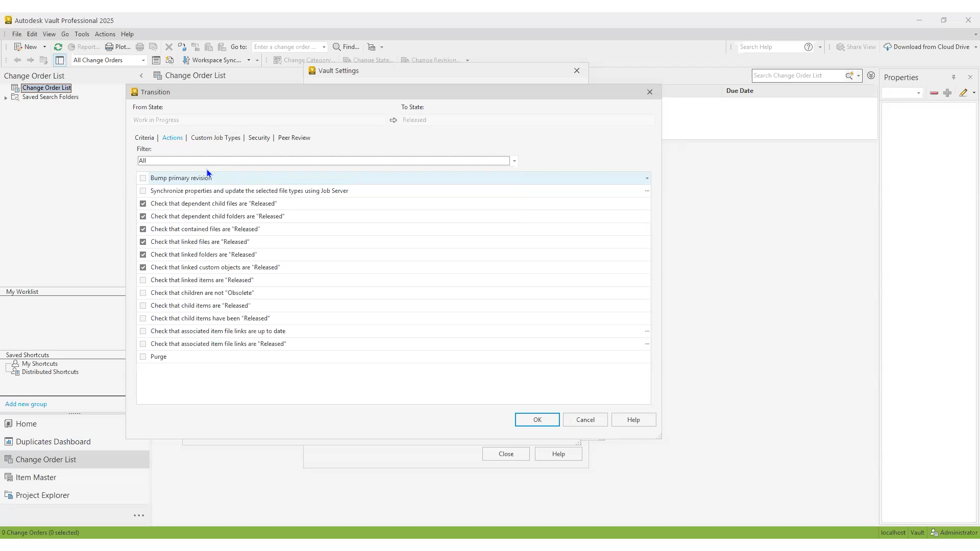Enable Synchronize properties using Job Server checkbox

(143, 191)
